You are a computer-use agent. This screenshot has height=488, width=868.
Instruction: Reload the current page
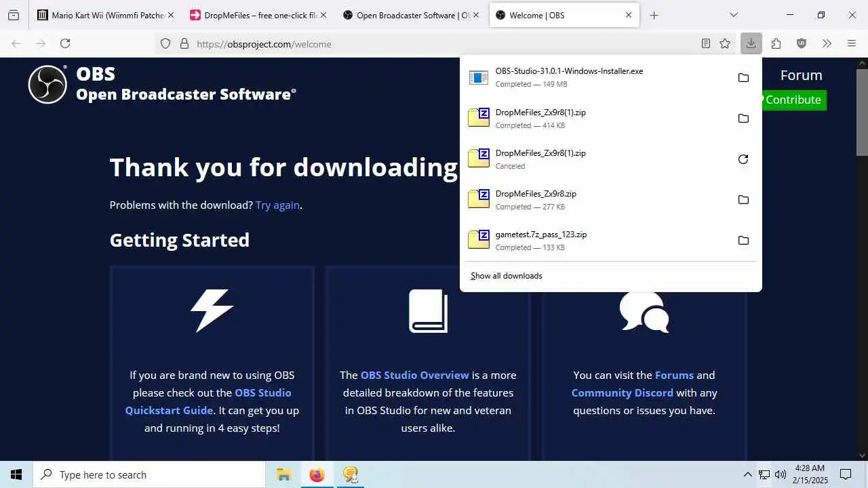click(x=65, y=43)
